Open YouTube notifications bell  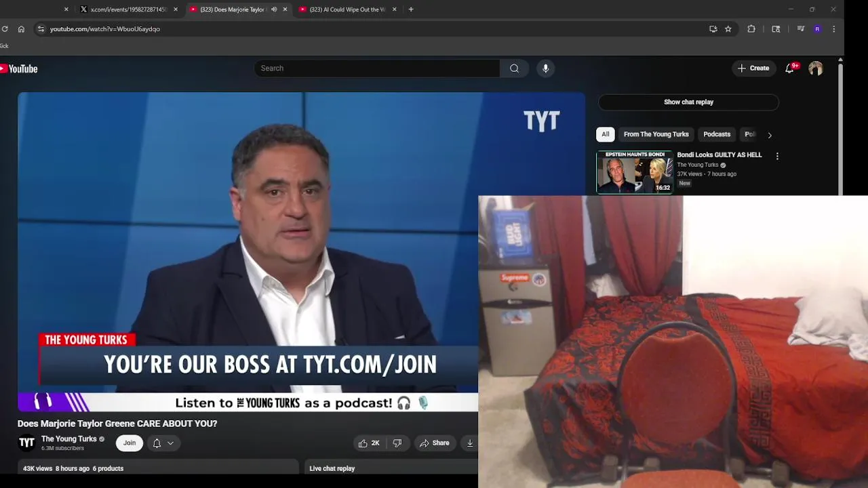(x=789, y=68)
